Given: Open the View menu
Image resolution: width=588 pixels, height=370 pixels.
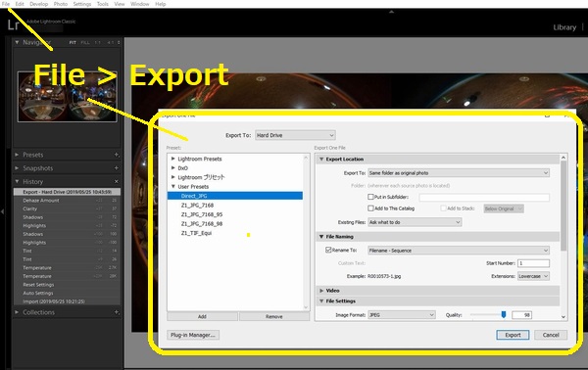Looking at the screenshot, I should (120, 4).
